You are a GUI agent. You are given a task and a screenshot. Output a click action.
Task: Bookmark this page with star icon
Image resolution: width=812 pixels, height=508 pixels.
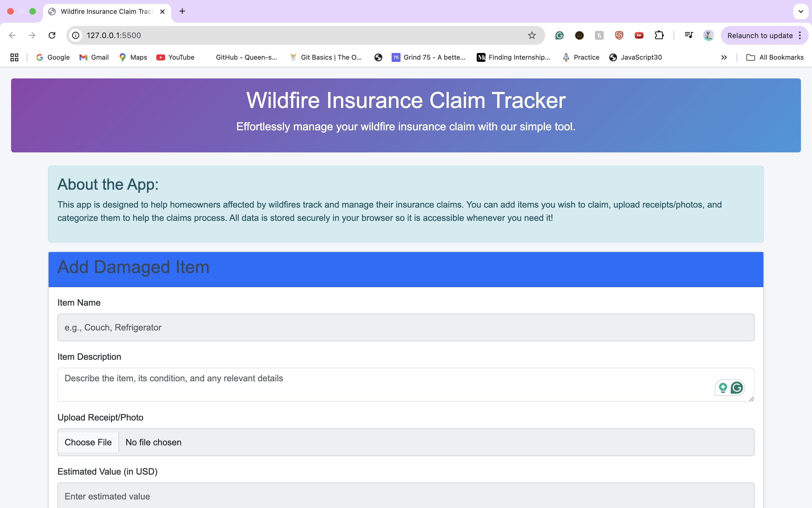click(x=531, y=35)
